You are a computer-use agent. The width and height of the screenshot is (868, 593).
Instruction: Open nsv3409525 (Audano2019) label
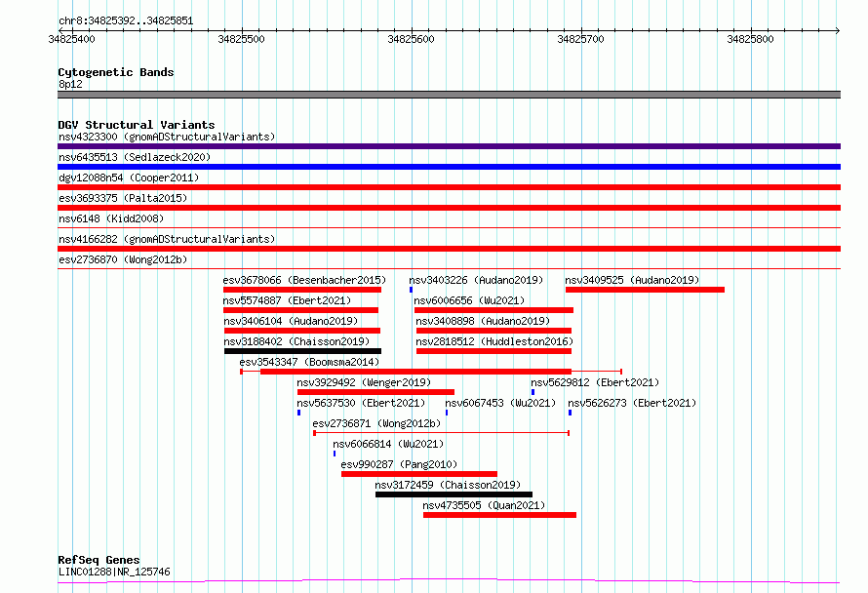coord(632,280)
